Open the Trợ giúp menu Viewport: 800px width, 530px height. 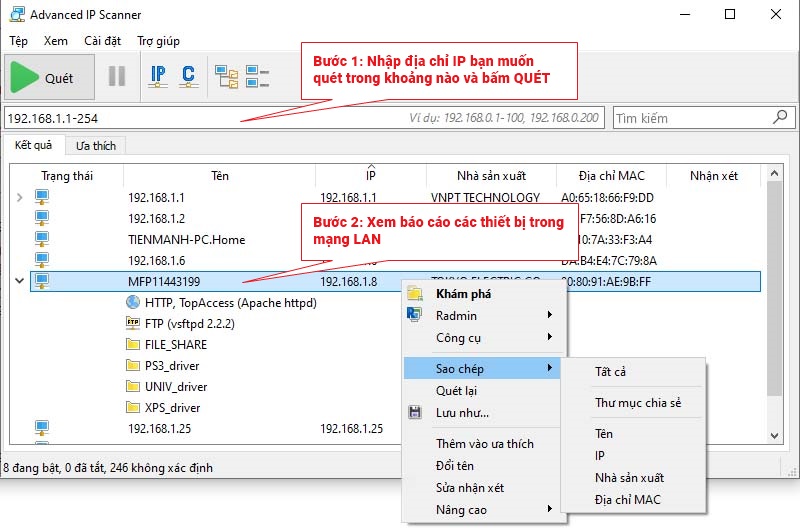[158, 41]
